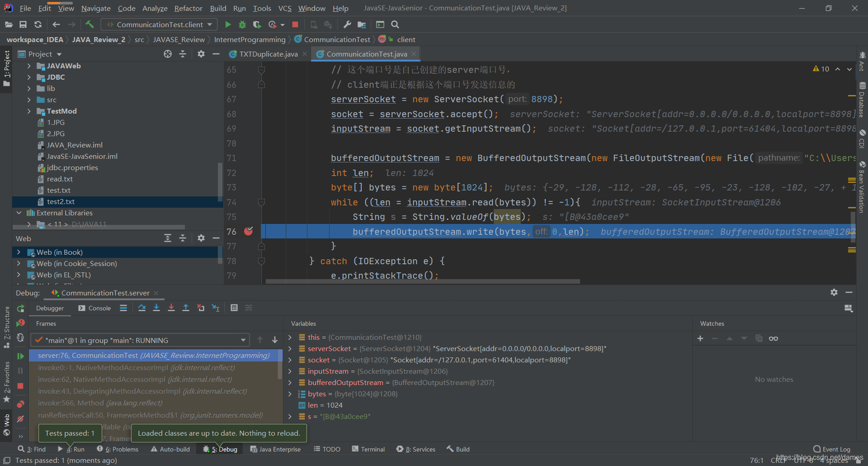
Task: Open Project panel gear options
Action: coord(201,54)
